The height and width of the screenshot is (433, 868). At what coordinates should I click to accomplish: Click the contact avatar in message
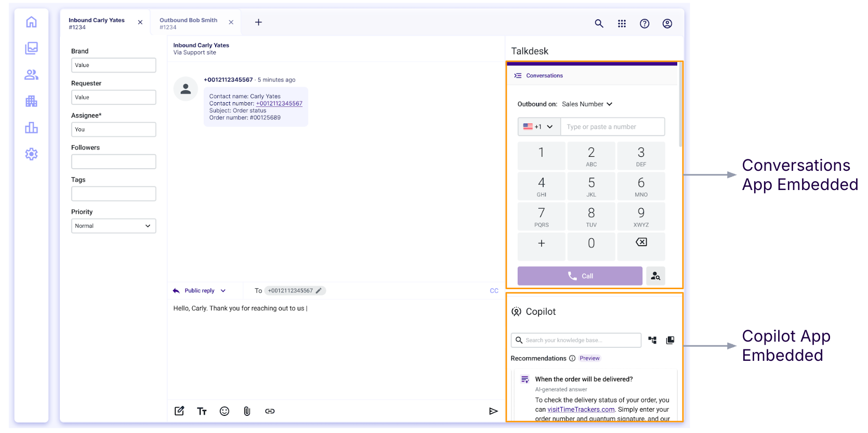[x=186, y=89]
